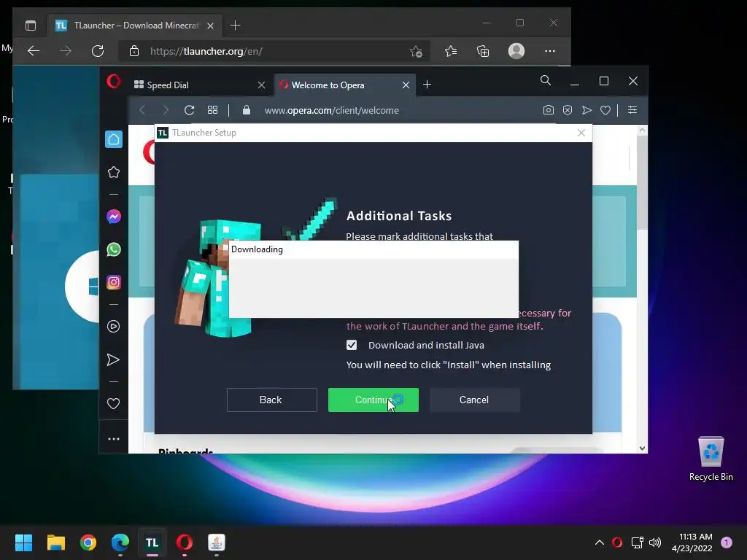Click Opera page vertical scrollbar thumb
The image size is (747, 560).
(642, 183)
